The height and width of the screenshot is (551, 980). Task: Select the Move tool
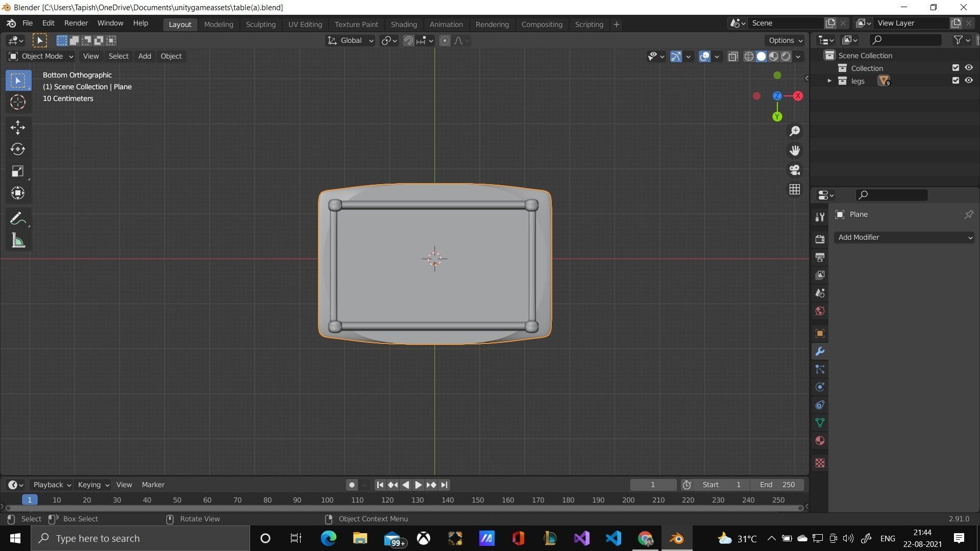18,127
